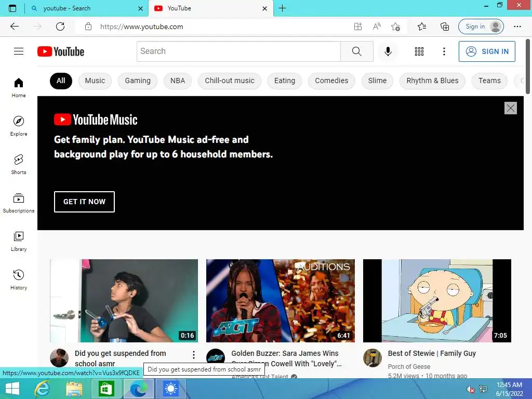Screen dimensions: 532x399
Task: Open the Sara James Golden Buzzer thumbnail
Action: click(x=281, y=301)
